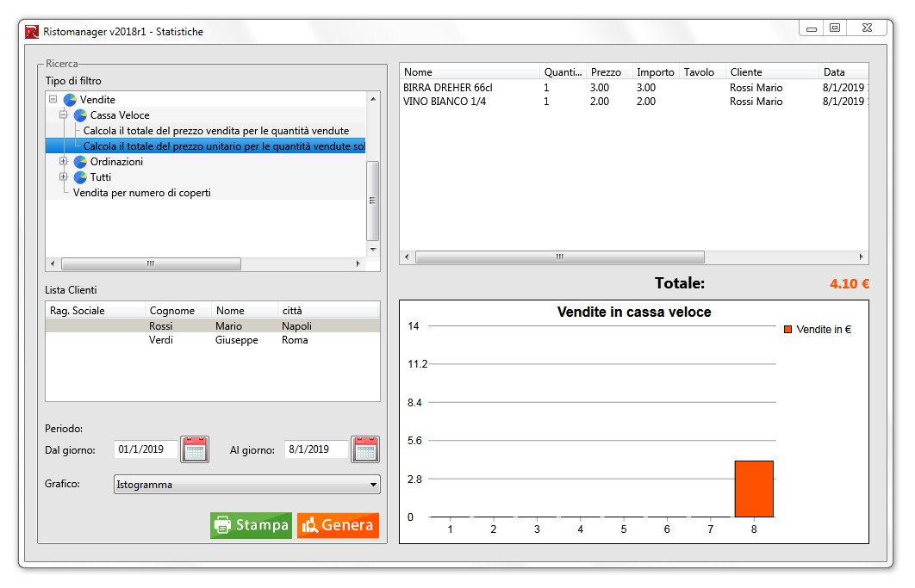This screenshot has height=588, width=915.
Task: Select 'Calcola il totale del prezzo vendita' item
Action: click(216, 131)
